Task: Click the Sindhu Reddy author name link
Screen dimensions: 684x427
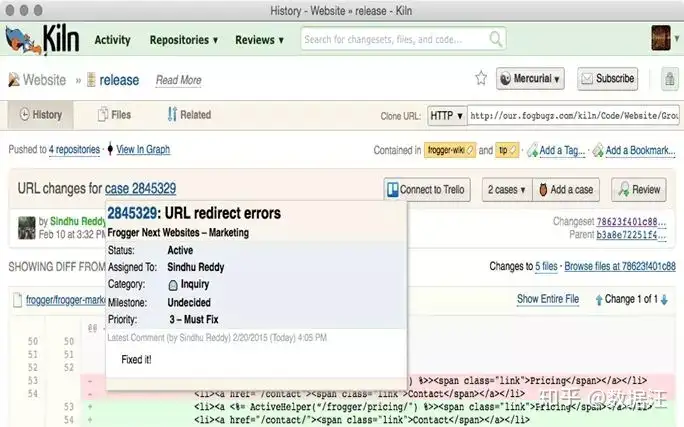Action: (78, 222)
